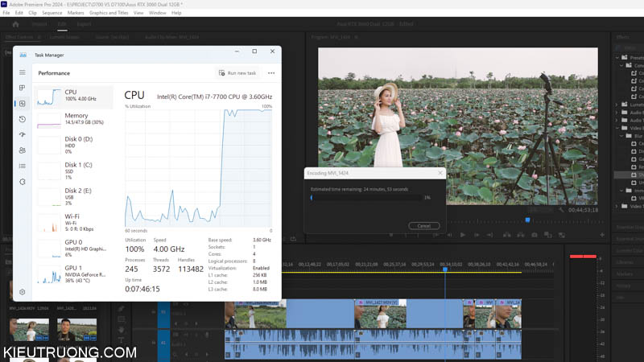This screenshot has height=362, width=644.
Task: Open the History panel on right side
Action: [x=623, y=286]
